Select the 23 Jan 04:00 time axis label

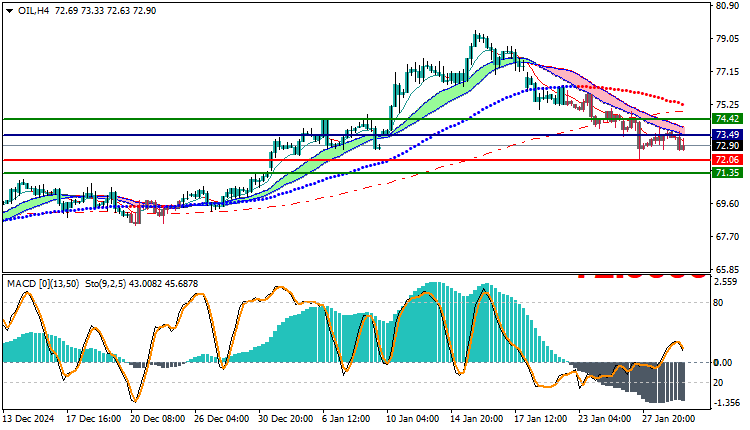[606, 419]
